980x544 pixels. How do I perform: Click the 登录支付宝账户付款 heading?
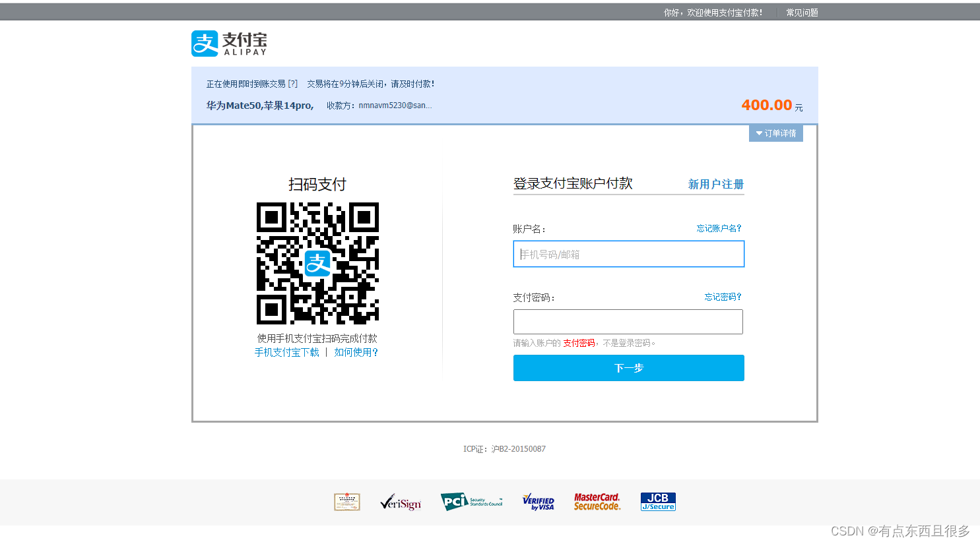573,183
